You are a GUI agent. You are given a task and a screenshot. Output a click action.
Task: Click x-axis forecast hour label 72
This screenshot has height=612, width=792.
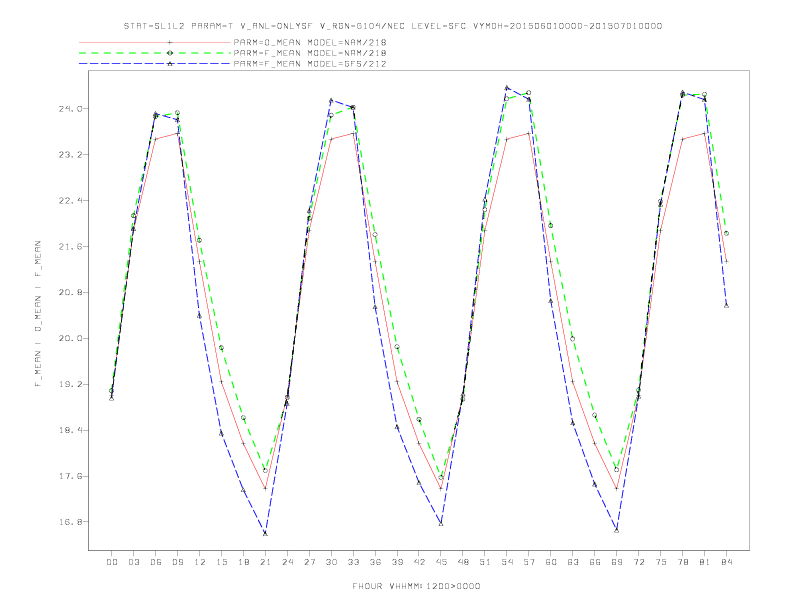coord(638,562)
